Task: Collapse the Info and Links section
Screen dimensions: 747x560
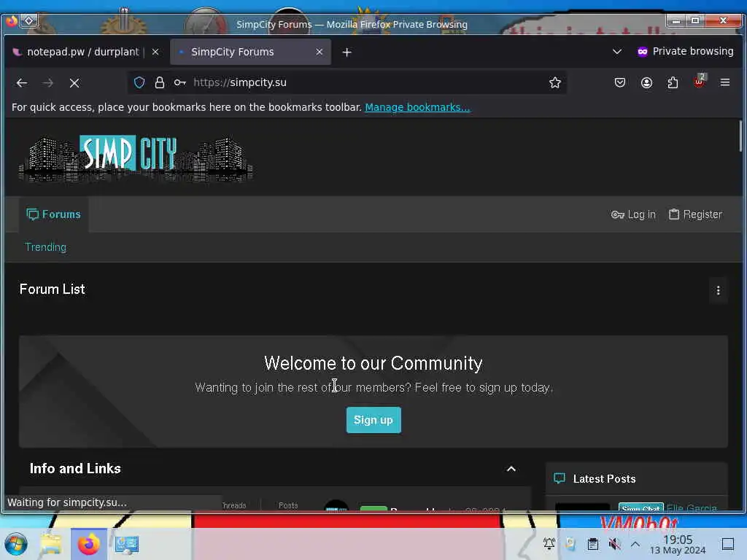Action: click(x=511, y=469)
